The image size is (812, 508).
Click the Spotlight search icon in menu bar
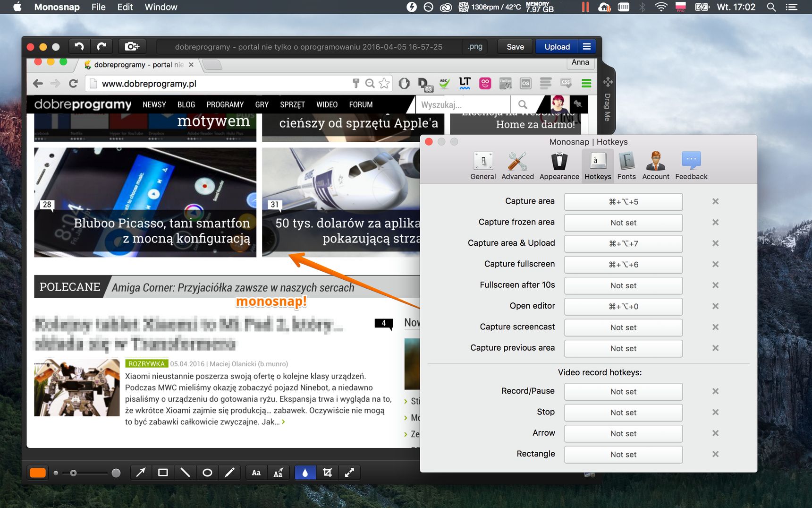tap(771, 7)
